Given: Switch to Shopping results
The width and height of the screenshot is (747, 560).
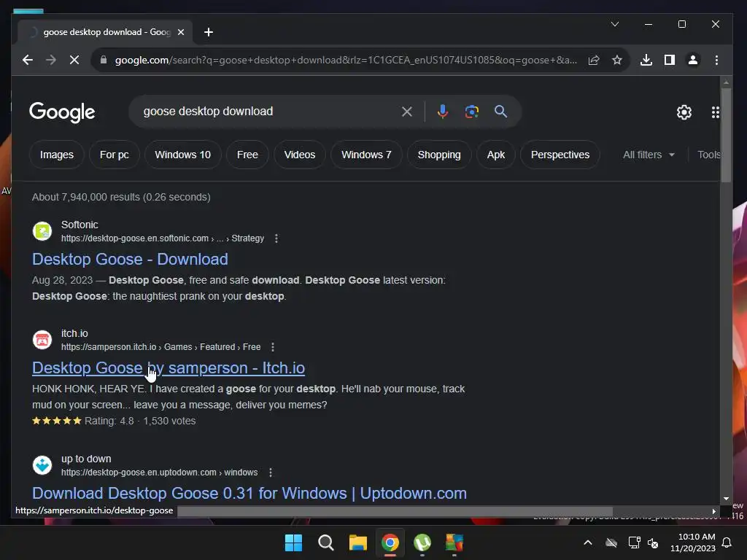Looking at the screenshot, I should [439, 155].
